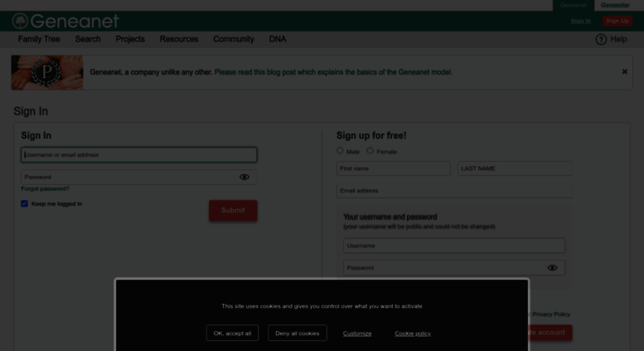The image size is (644, 351).
Task: Close the blog post banner
Action: [624, 72]
